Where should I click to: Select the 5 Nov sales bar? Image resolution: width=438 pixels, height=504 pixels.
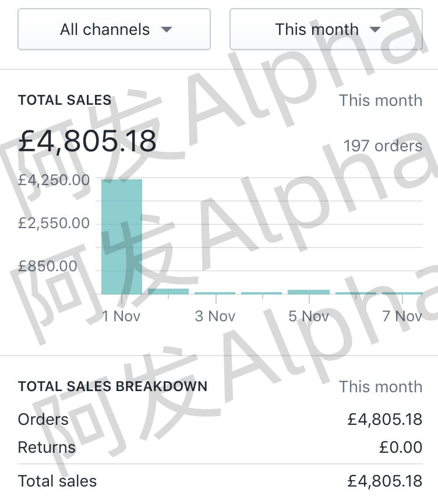click(x=308, y=292)
